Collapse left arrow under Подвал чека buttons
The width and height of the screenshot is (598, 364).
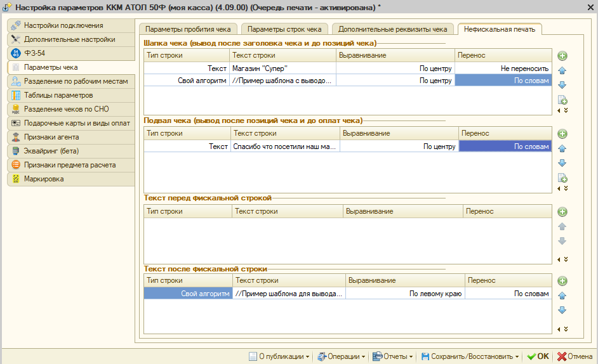[x=559, y=189]
